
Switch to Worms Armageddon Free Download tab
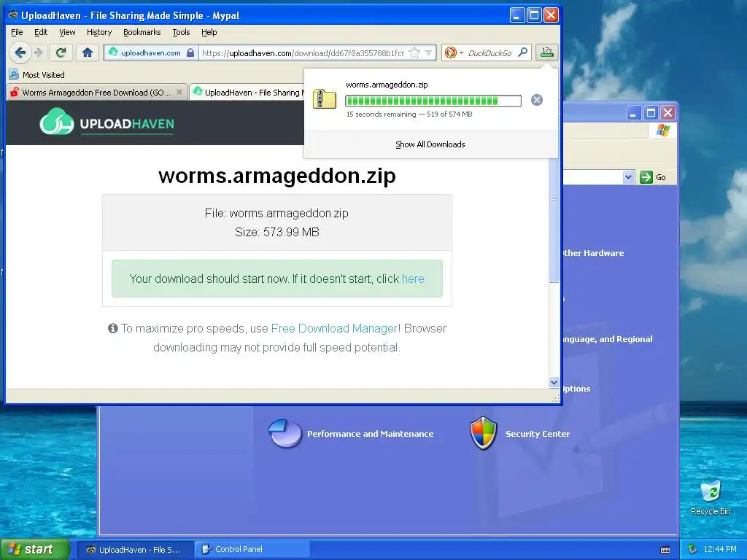(x=96, y=93)
